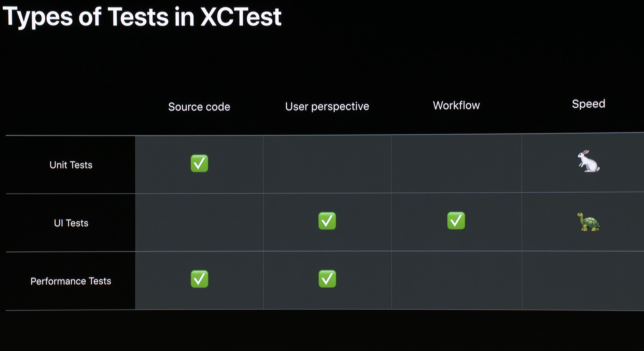This screenshot has height=351, width=644.
Task: Click UI Tests User perspective checkmark
Action: point(327,221)
